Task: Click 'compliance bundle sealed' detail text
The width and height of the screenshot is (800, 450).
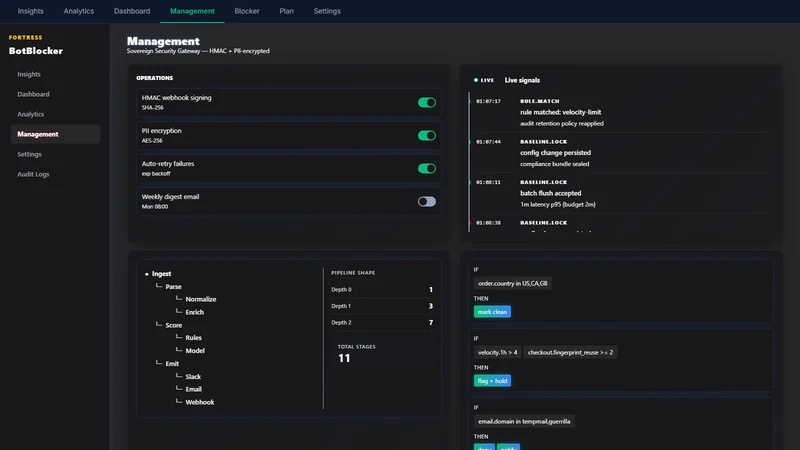Action: (554, 164)
